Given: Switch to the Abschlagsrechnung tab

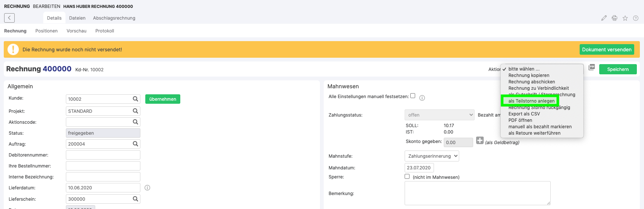Looking at the screenshot, I should 114,18.
